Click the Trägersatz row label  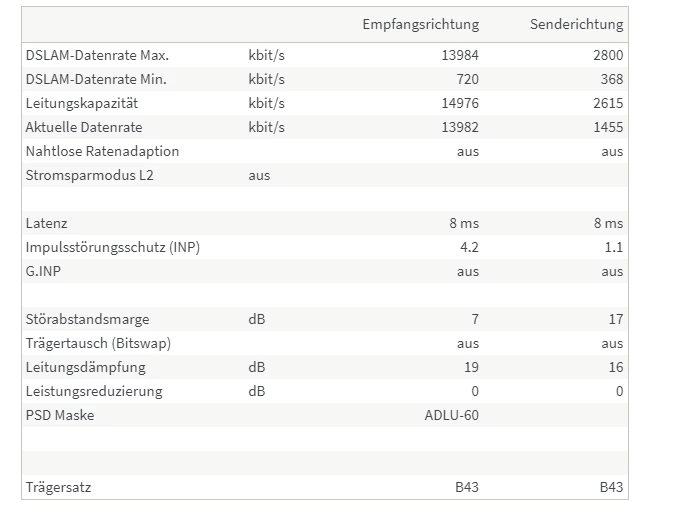[x=59, y=487]
